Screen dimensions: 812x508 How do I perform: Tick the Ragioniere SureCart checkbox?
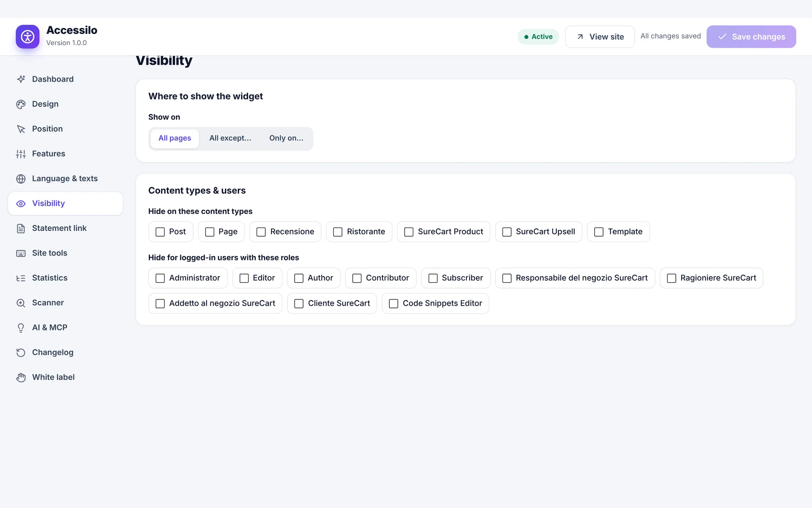[x=672, y=279]
